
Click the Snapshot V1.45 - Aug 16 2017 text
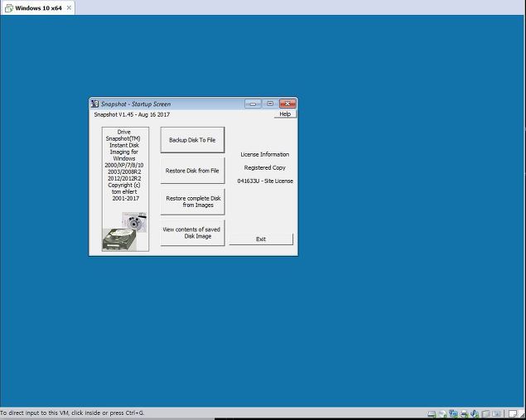pos(132,114)
